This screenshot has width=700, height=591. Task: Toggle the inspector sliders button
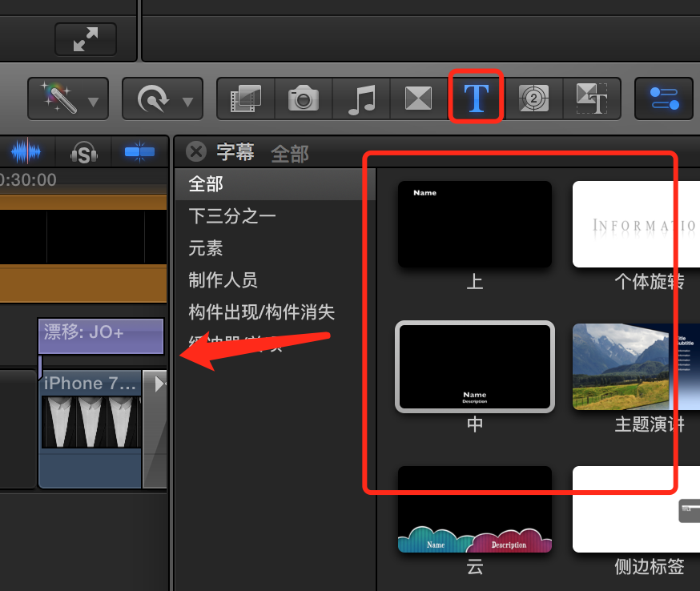[664, 98]
